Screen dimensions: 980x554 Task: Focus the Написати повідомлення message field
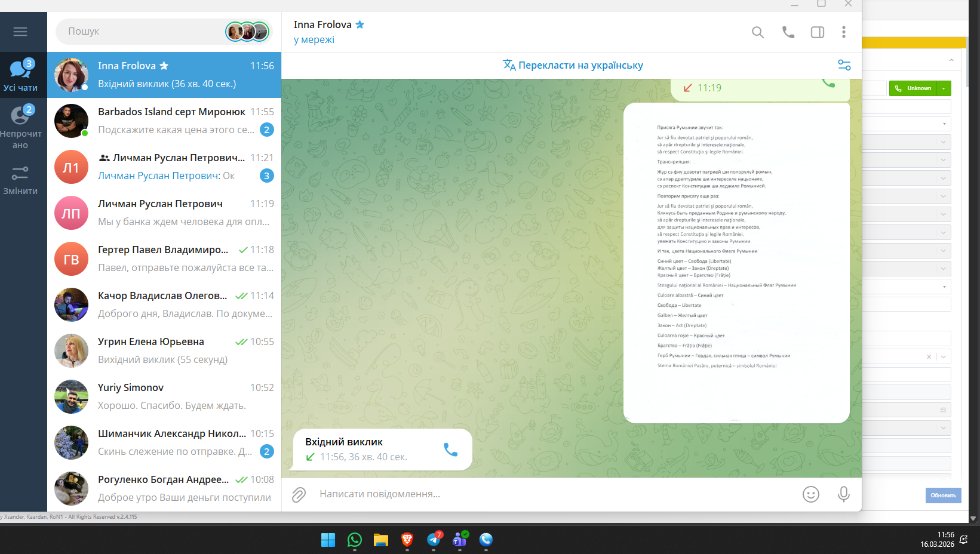555,494
